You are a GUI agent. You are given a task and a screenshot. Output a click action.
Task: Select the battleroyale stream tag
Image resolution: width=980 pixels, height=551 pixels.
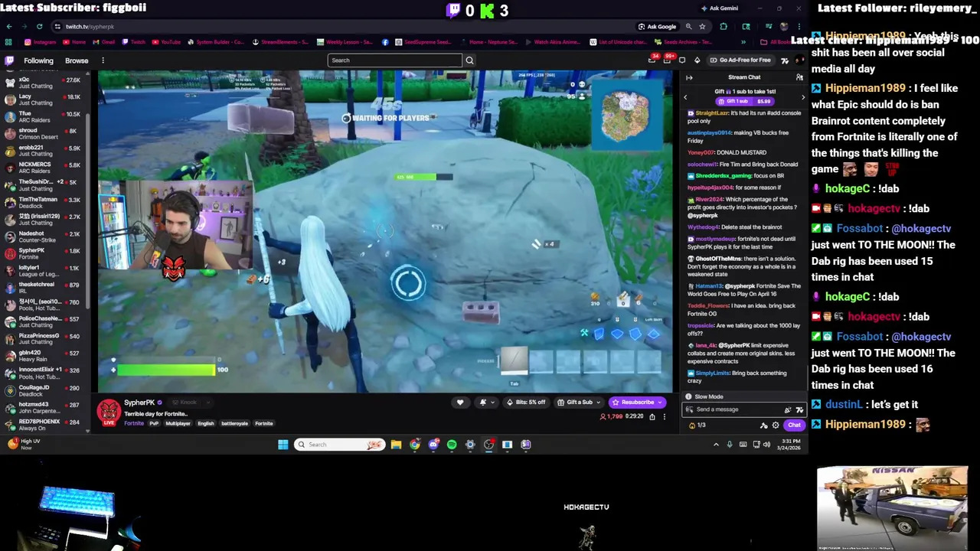pyautogui.click(x=234, y=423)
